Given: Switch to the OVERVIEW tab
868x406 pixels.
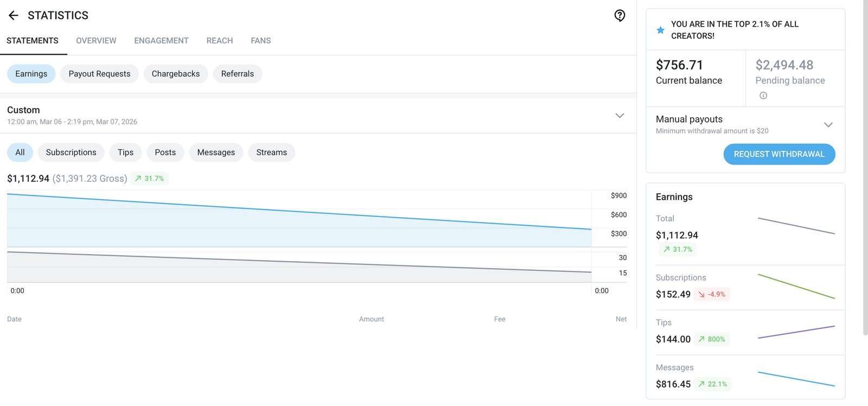Looking at the screenshot, I should (x=96, y=41).
